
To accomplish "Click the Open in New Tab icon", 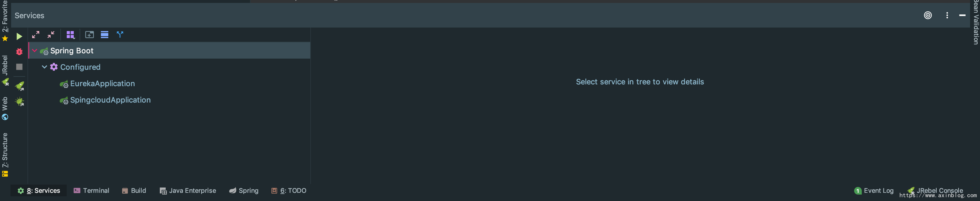I will [89, 35].
